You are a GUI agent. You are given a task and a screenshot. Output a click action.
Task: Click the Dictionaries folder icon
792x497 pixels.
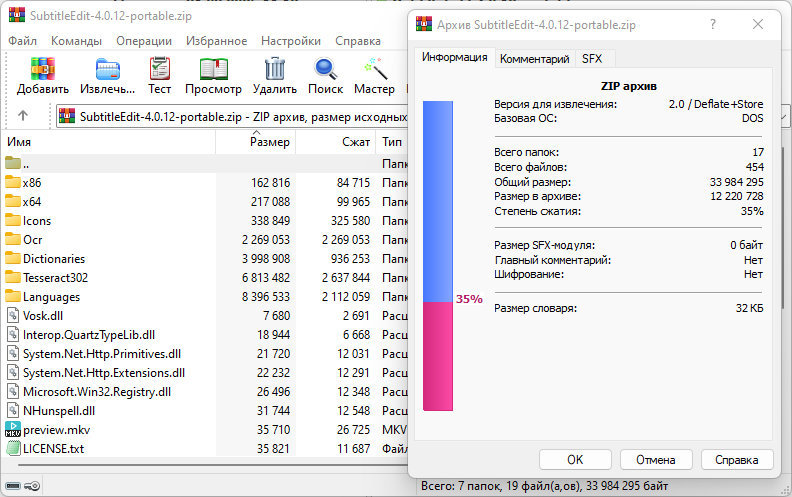tap(13, 258)
